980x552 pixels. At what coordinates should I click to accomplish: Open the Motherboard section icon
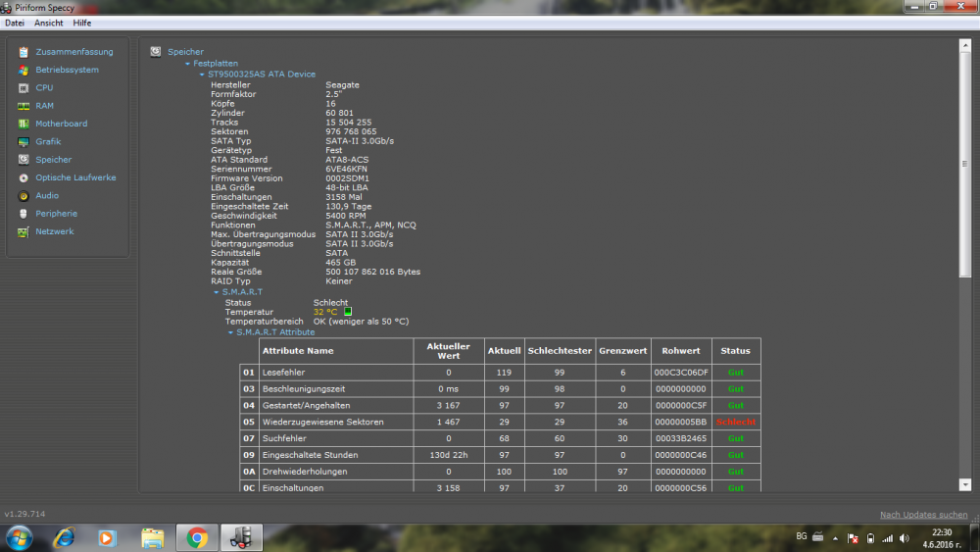(x=24, y=124)
